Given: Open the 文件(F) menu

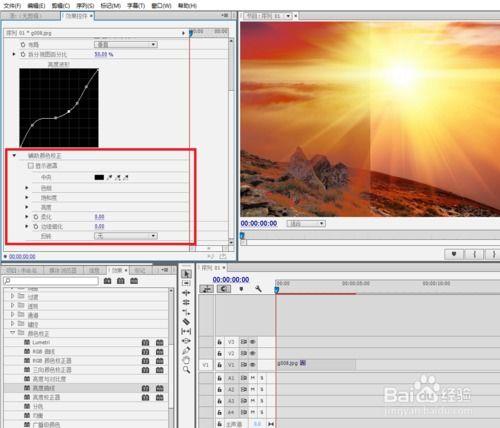Looking at the screenshot, I should (x=12, y=5).
